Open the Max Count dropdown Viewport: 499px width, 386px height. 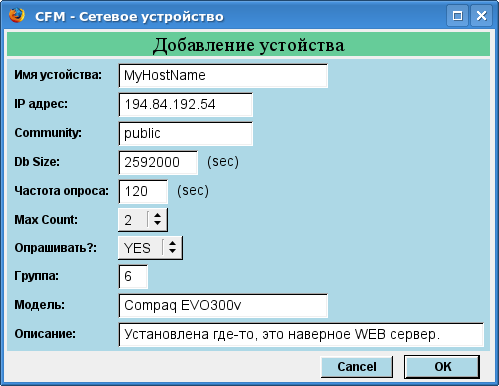[143, 220]
